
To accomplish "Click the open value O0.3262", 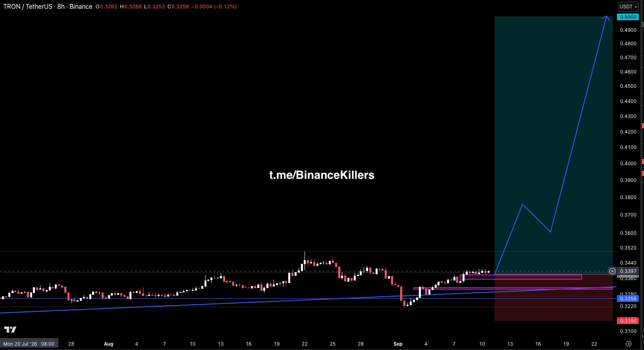I will (106, 7).
